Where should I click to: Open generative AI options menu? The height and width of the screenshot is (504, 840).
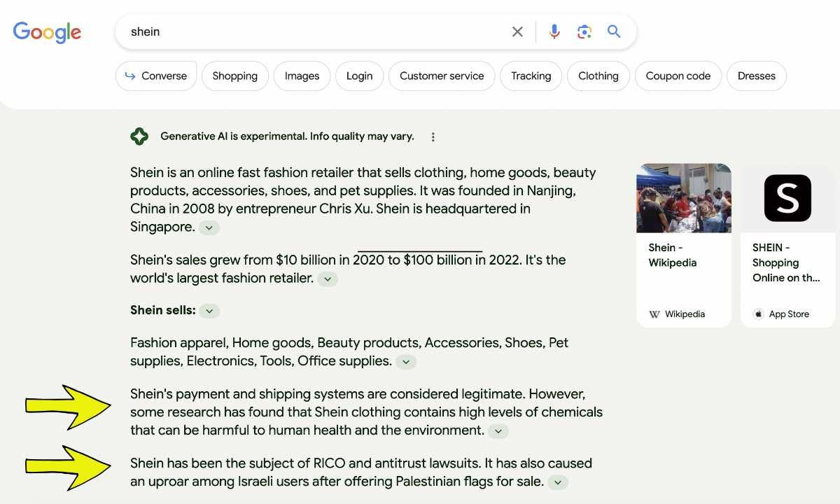click(433, 137)
